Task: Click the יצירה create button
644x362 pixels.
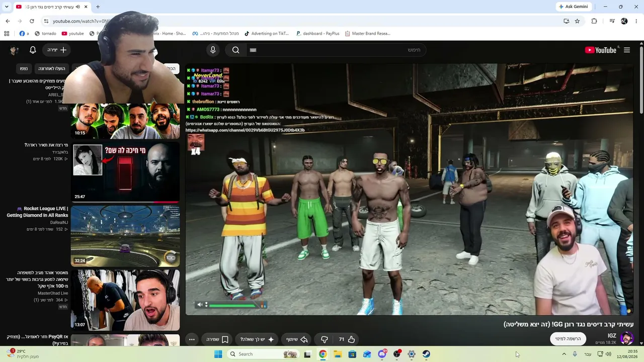Action: pyautogui.click(x=57, y=50)
